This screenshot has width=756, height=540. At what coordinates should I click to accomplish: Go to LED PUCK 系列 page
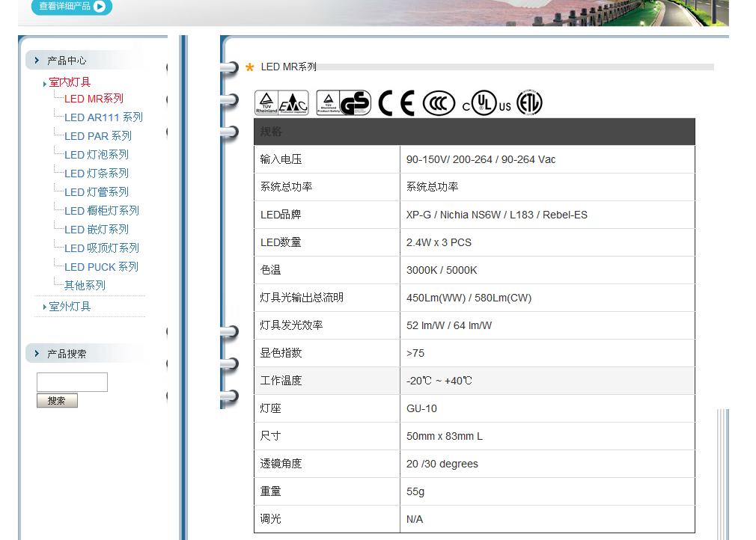click(101, 267)
